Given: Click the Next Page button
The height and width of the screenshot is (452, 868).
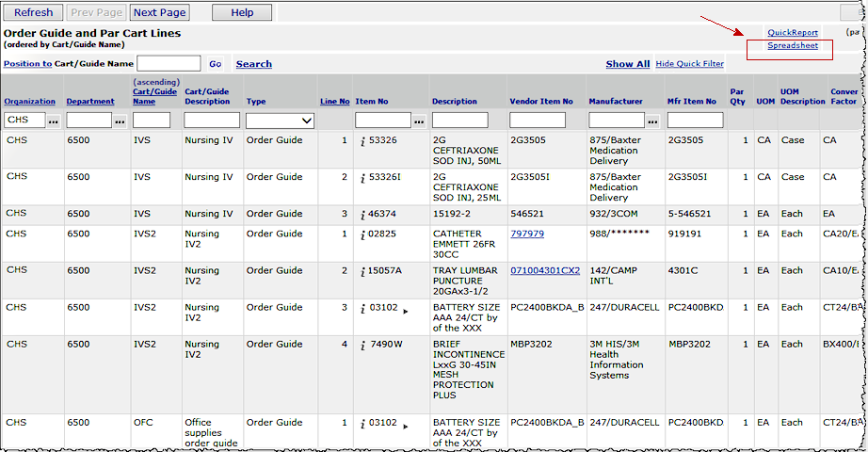Looking at the screenshot, I should click(x=159, y=13).
